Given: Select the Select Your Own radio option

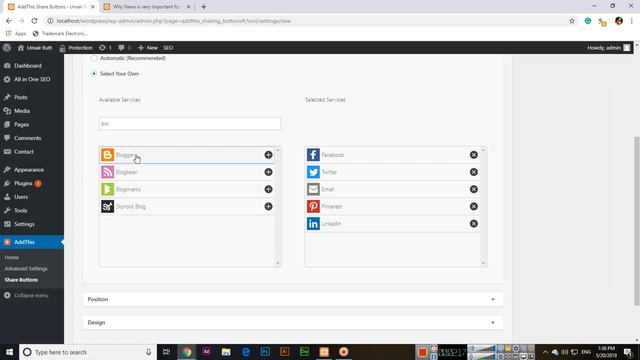Looking at the screenshot, I should point(94,73).
